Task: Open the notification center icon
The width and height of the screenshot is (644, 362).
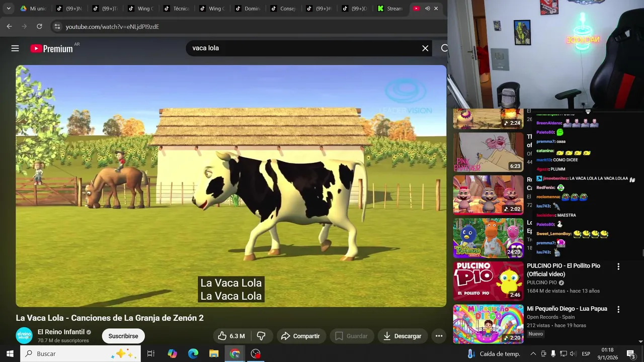Action: tap(631, 354)
